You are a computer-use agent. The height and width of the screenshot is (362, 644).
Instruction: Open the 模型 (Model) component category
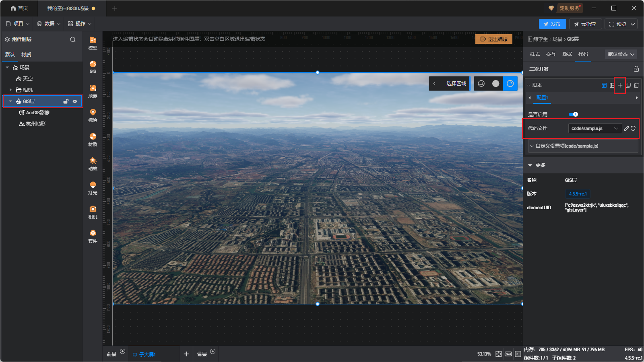[93, 43]
